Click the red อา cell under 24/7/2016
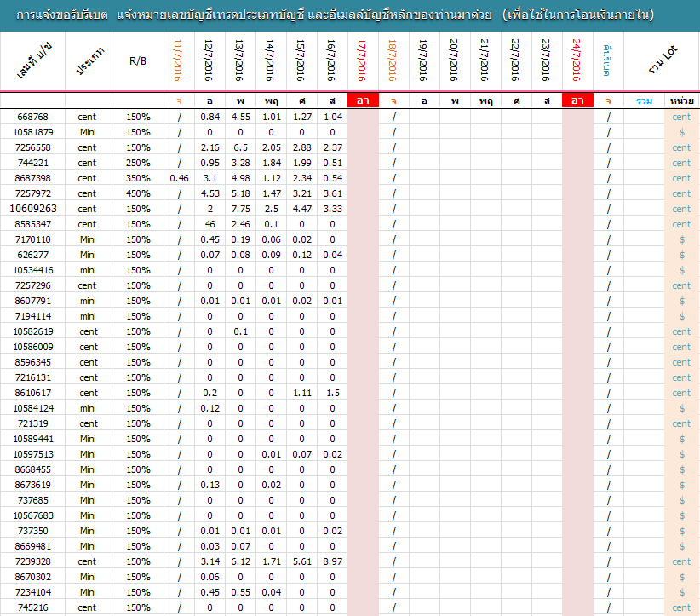Viewport: 700px width, 616px height. [577, 101]
